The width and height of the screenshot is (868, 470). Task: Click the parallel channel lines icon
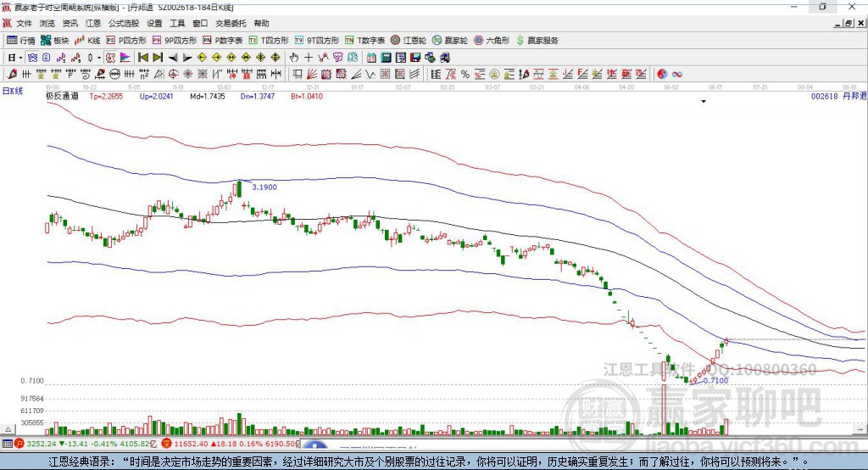click(x=415, y=75)
